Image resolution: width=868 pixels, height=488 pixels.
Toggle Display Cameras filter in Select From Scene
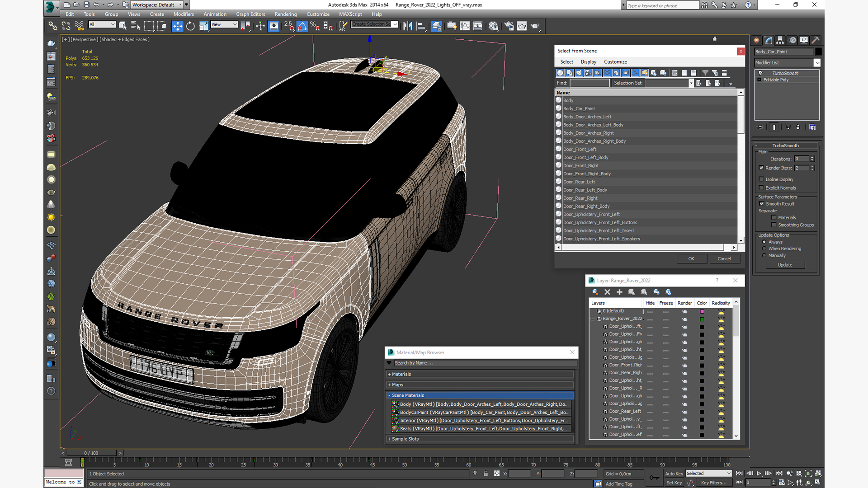[588, 73]
